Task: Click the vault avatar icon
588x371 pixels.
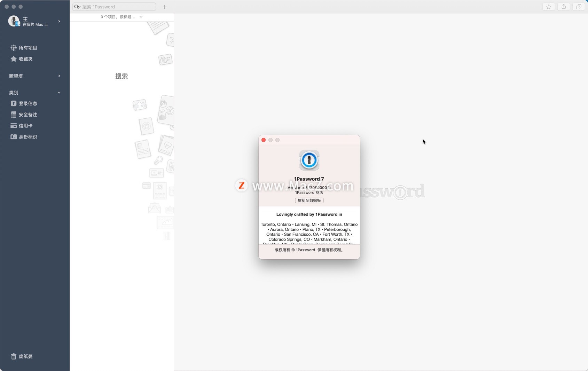Action: click(14, 21)
